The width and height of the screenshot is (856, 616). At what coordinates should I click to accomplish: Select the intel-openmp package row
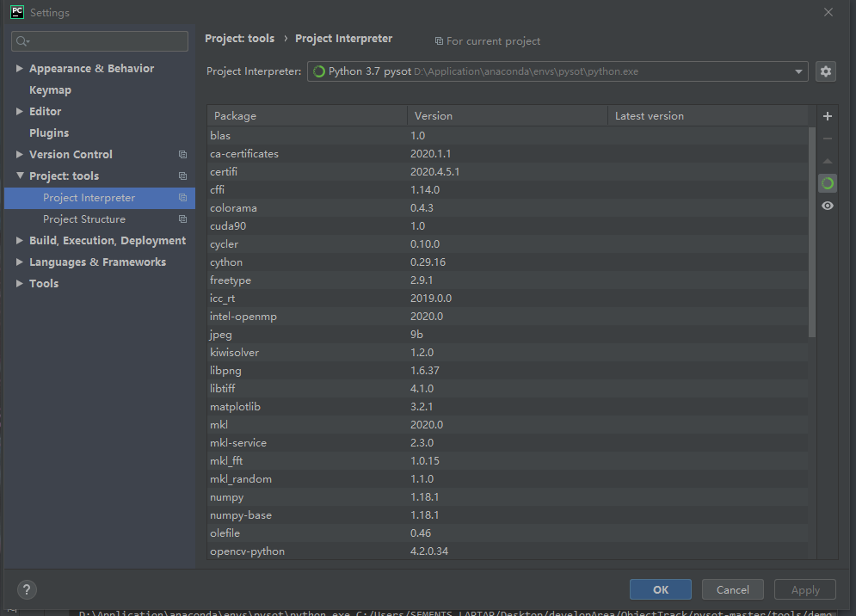point(508,317)
